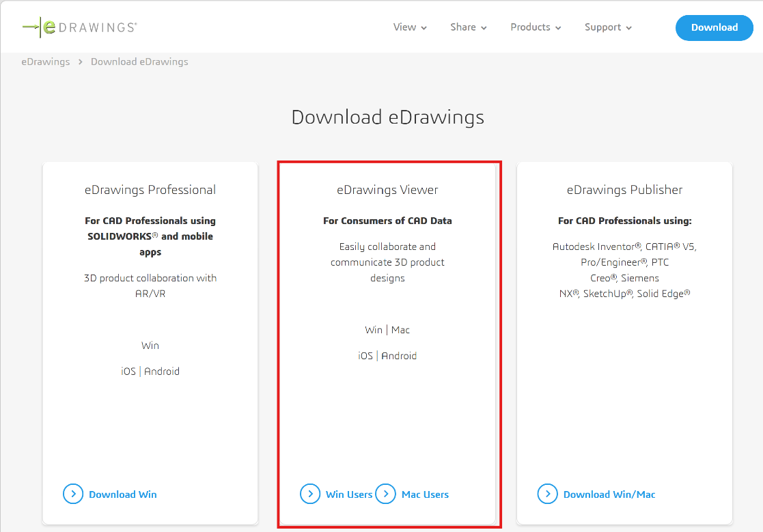Open the Share navigation menu
This screenshot has height=532, width=763.
click(x=468, y=27)
